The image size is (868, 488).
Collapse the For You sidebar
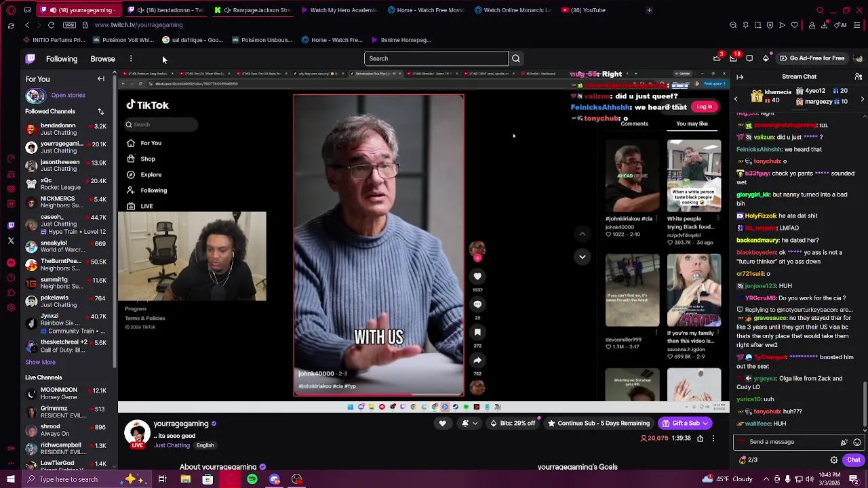[x=101, y=79]
